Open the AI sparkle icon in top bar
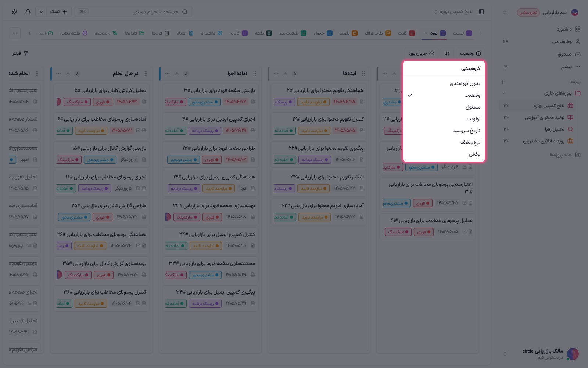The image size is (588, 368). [15, 12]
